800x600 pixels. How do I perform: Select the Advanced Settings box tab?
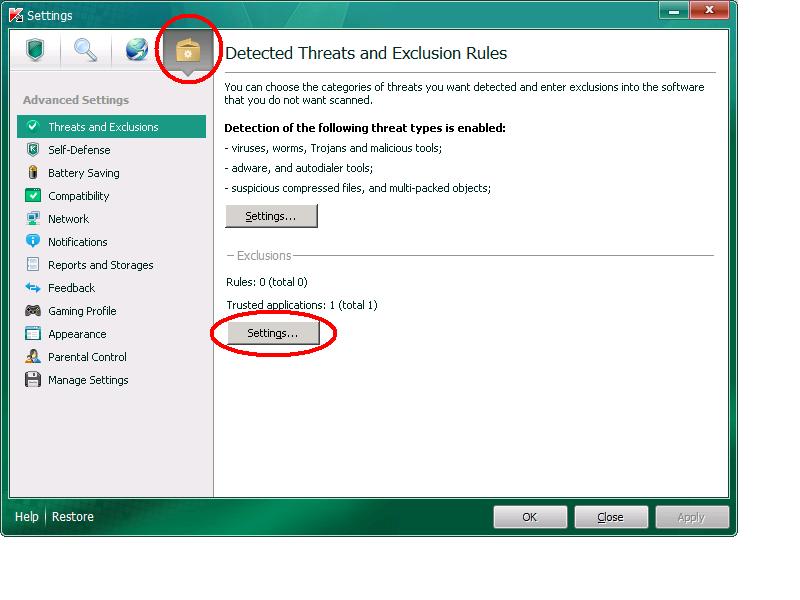coord(187,51)
